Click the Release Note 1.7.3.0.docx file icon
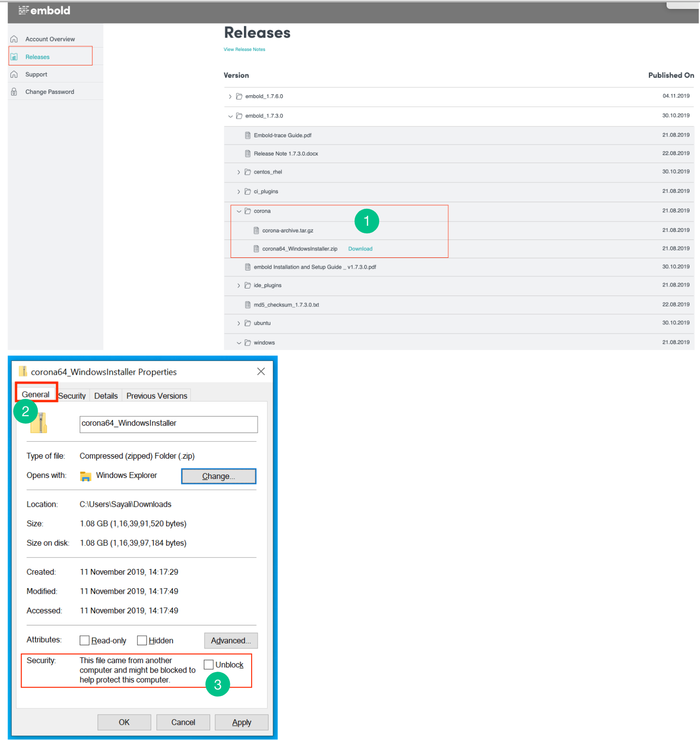Viewport: 700px width, 740px height. 248,154
